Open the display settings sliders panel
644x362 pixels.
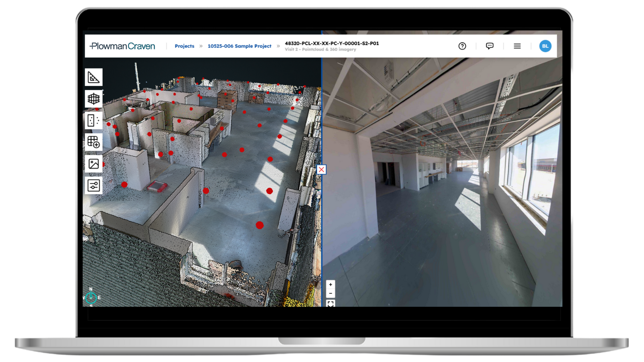94,185
